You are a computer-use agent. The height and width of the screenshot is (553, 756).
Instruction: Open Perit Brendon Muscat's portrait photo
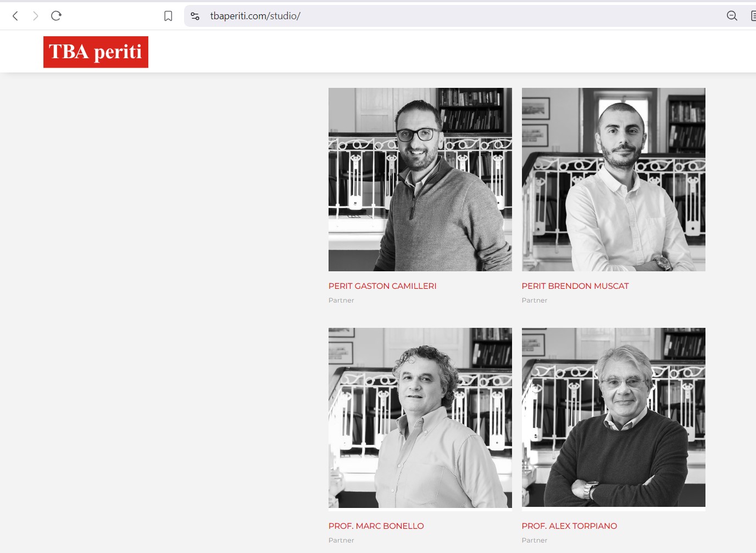coord(613,180)
